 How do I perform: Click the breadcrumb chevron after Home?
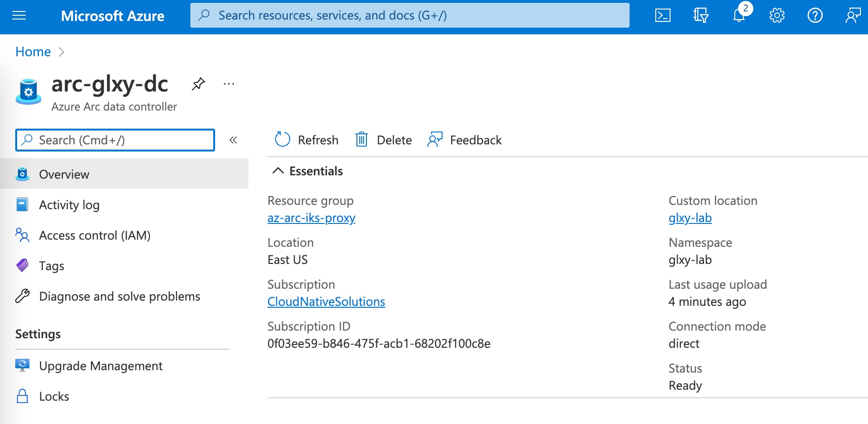(x=61, y=51)
